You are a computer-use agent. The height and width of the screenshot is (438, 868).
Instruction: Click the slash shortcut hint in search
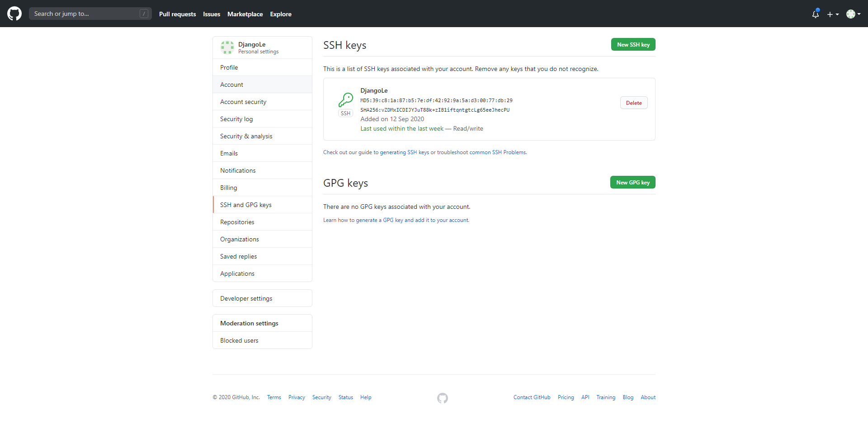(x=144, y=14)
